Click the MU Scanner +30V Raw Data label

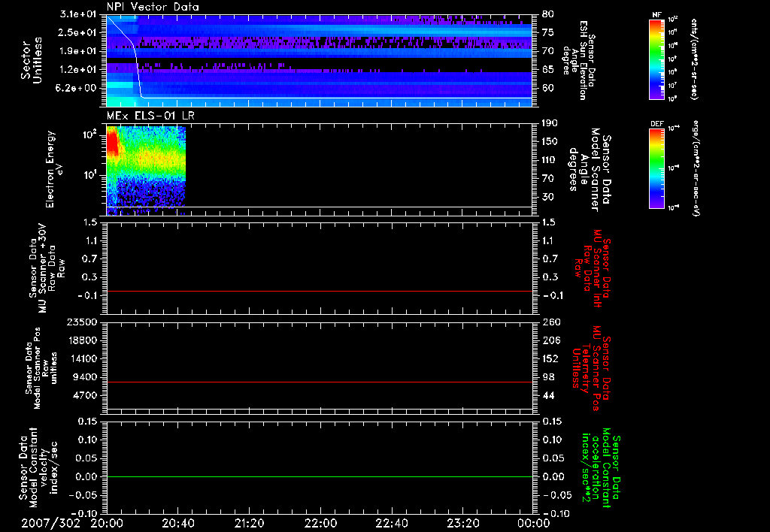pos(47,268)
